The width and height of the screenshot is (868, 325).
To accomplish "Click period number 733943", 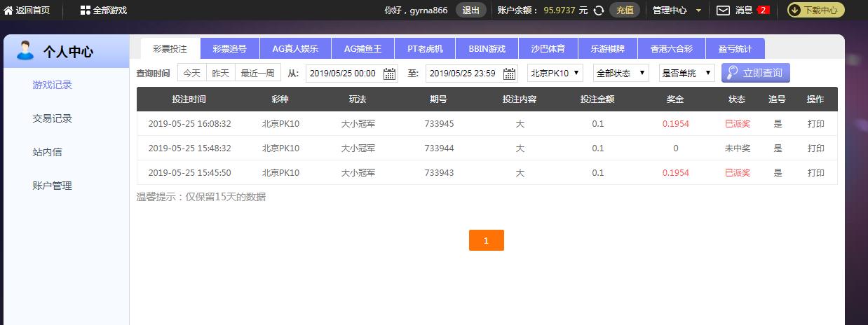I will [439, 173].
